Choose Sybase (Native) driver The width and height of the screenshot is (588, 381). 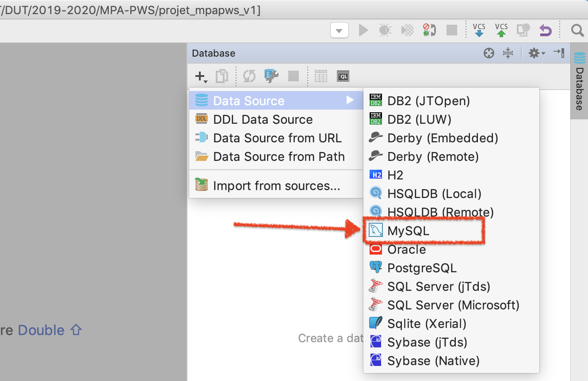click(x=451, y=361)
